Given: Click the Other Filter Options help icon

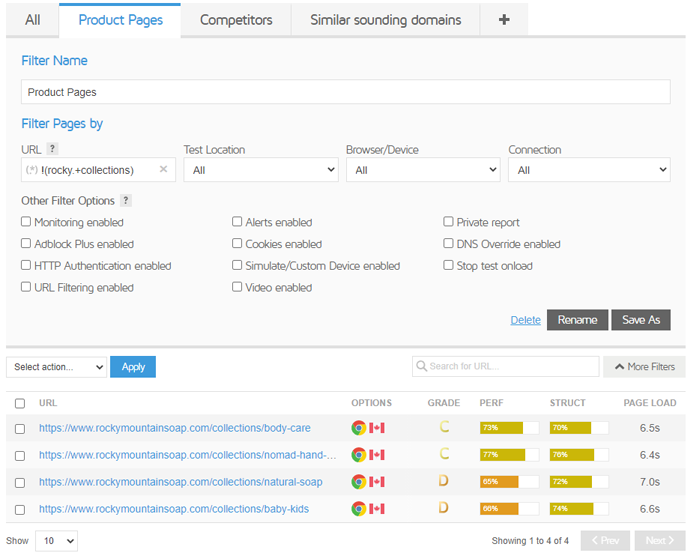Looking at the screenshot, I should pos(126,201).
